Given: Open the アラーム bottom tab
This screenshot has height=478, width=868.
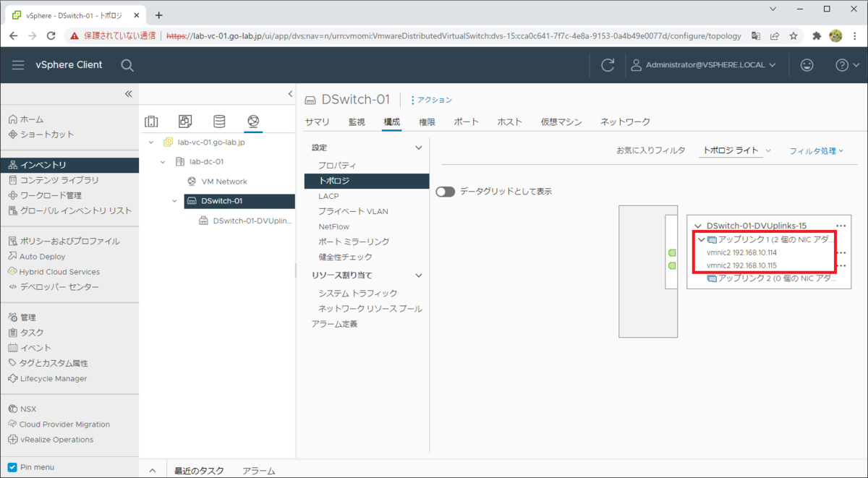Looking at the screenshot, I should pyautogui.click(x=259, y=471).
